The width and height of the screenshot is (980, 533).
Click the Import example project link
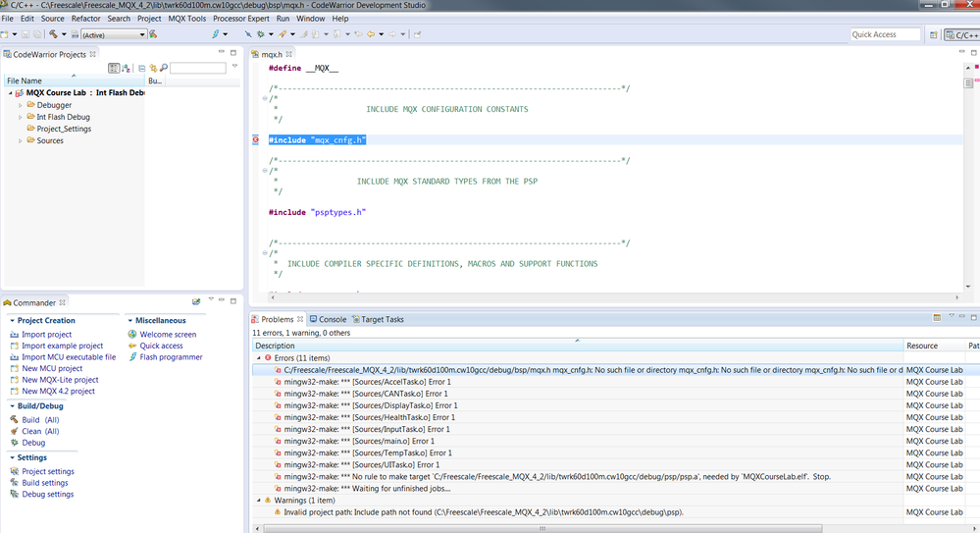62,346
